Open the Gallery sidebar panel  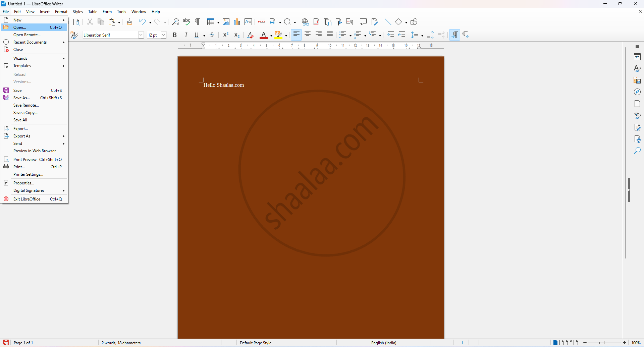637,80
